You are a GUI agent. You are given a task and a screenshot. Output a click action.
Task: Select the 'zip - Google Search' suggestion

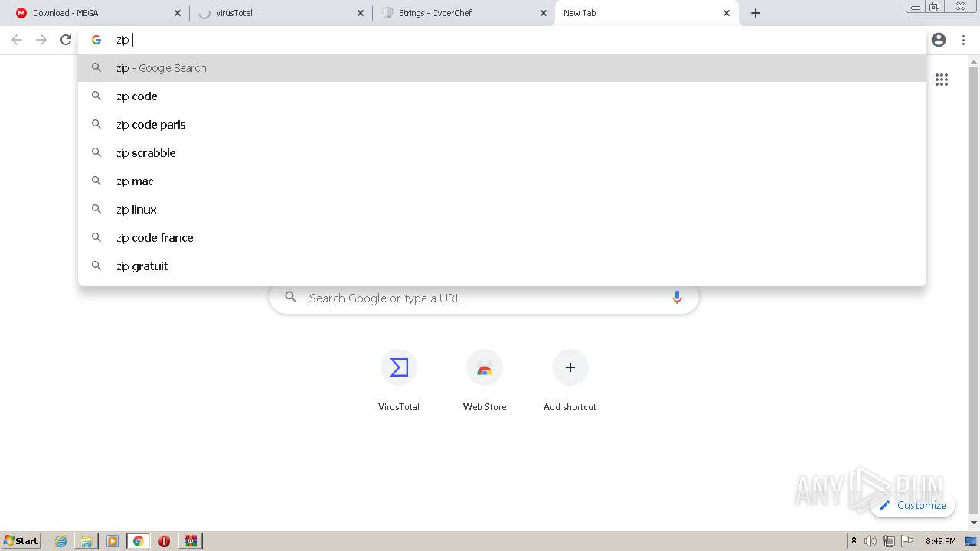coord(502,68)
